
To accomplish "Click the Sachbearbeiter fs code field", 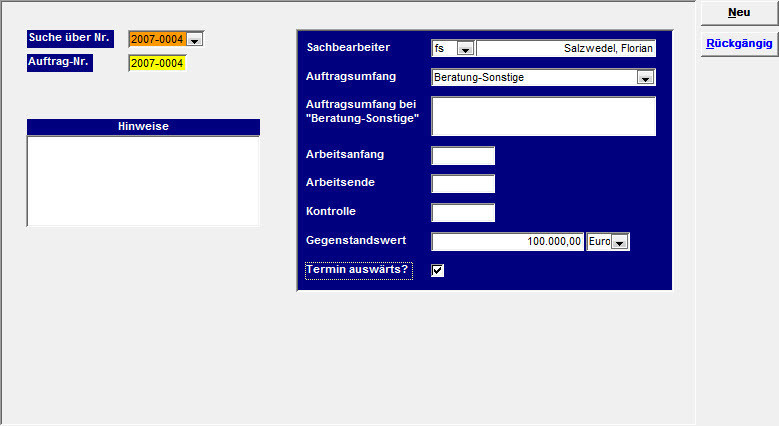I will click(445, 48).
